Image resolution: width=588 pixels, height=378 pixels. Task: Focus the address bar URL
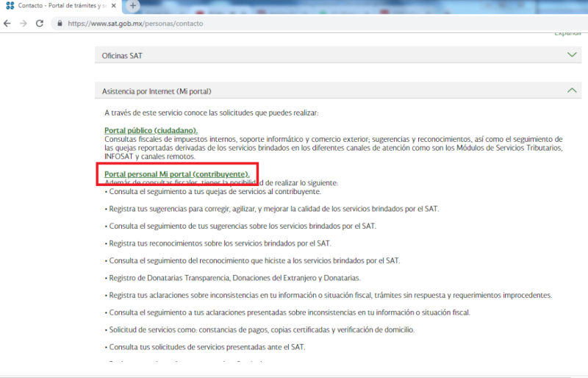pyautogui.click(x=135, y=24)
